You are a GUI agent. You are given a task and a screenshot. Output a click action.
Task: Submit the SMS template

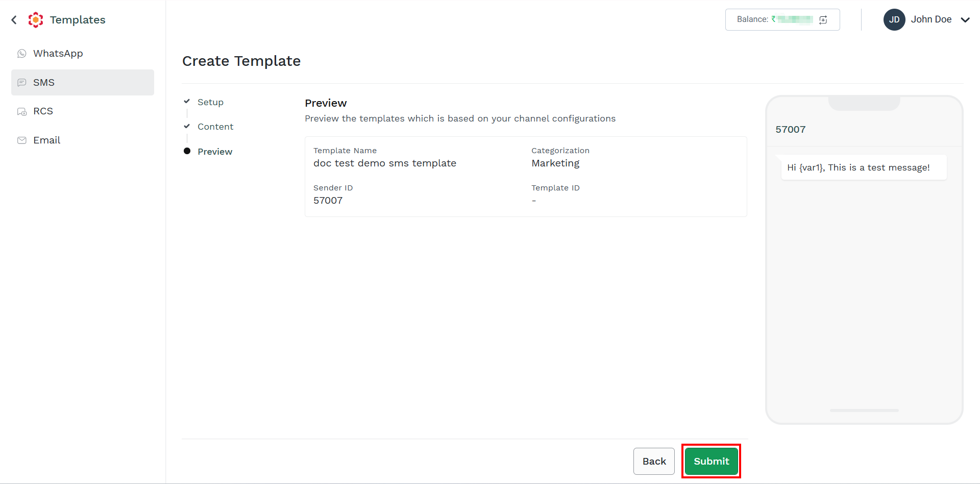[x=712, y=461]
